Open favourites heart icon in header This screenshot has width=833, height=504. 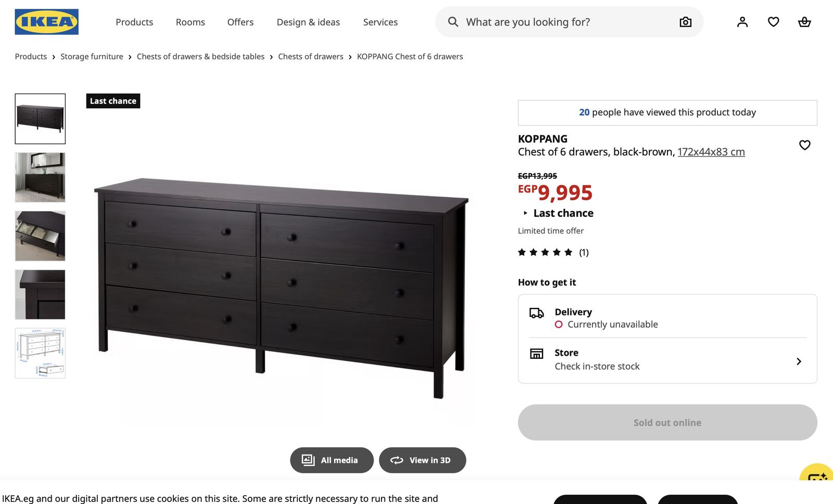click(x=774, y=22)
